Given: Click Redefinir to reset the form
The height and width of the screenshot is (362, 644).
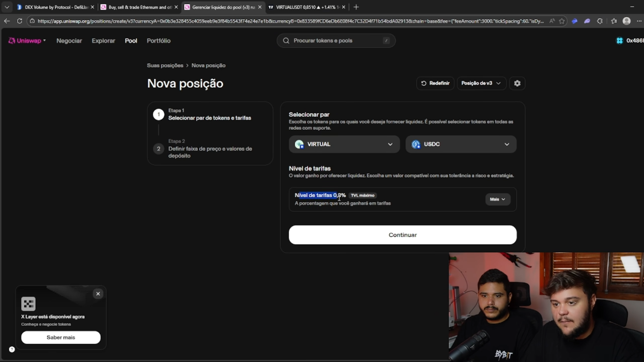Looking at the screenshot, I should (435, 83).
